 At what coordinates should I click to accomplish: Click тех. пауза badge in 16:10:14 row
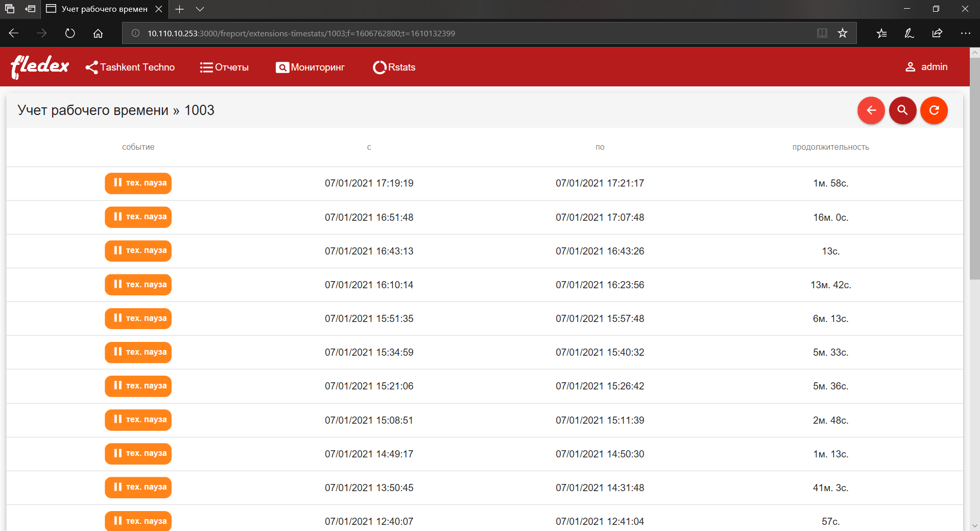point(138,285)
